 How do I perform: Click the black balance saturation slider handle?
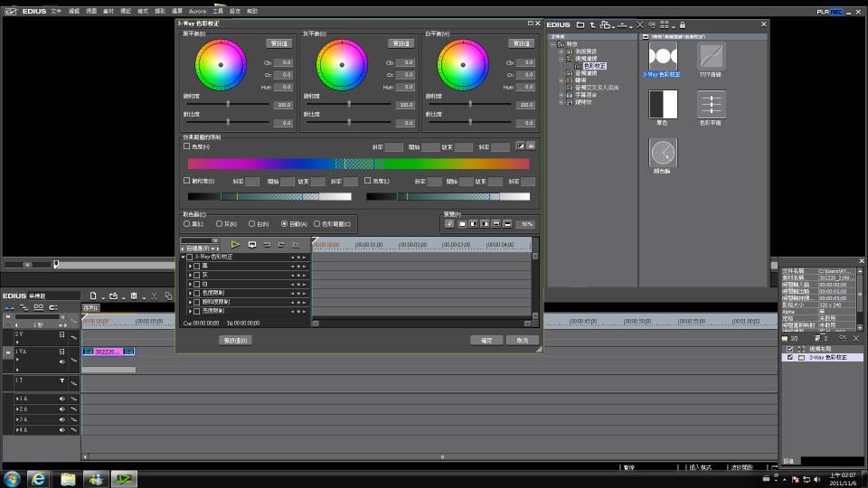tap(228, 104)
